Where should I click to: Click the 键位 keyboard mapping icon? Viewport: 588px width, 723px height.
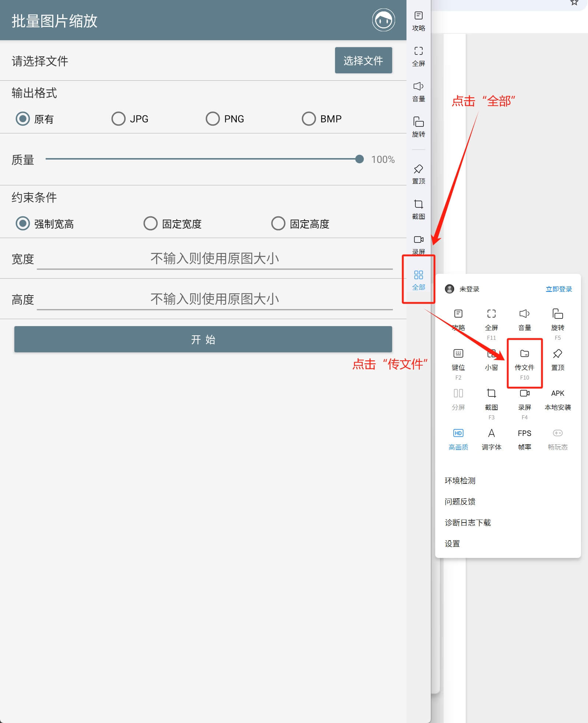pos(458,354)
